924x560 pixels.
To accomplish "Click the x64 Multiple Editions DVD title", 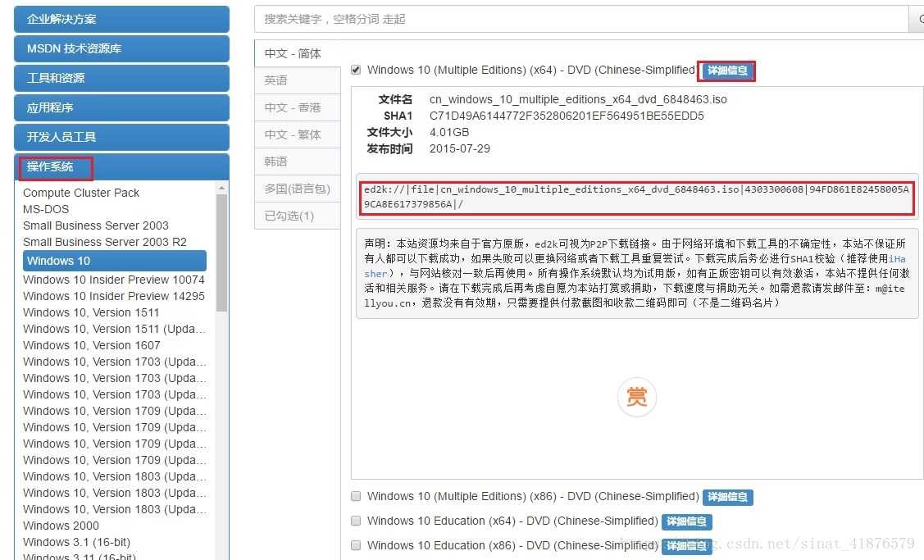I will pyautogui.click(x=531, y=70).
